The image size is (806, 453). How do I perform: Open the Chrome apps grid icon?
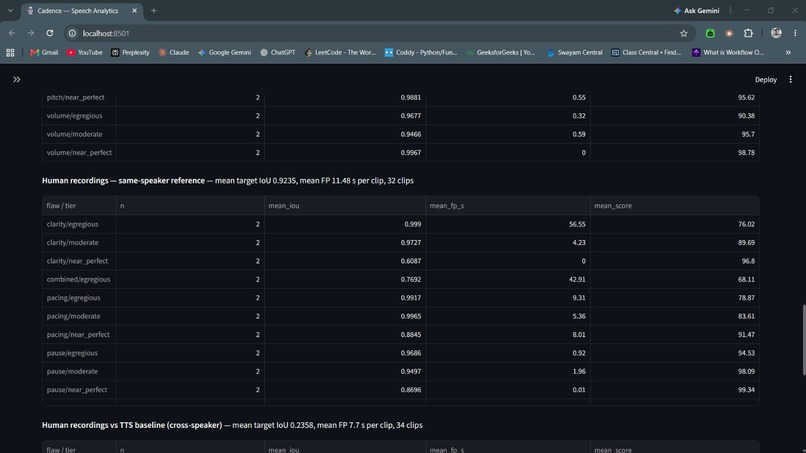click(x=10, y=52)
